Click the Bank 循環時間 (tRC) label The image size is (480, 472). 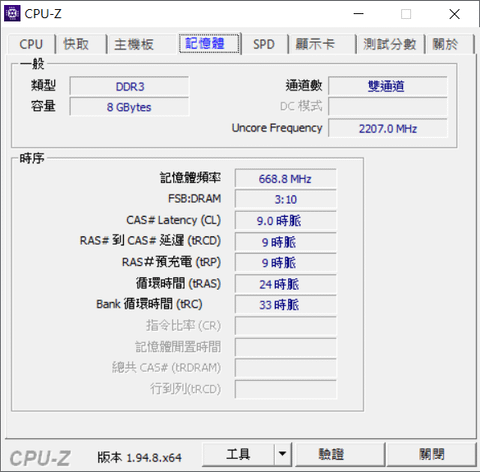tap(149, 304)
